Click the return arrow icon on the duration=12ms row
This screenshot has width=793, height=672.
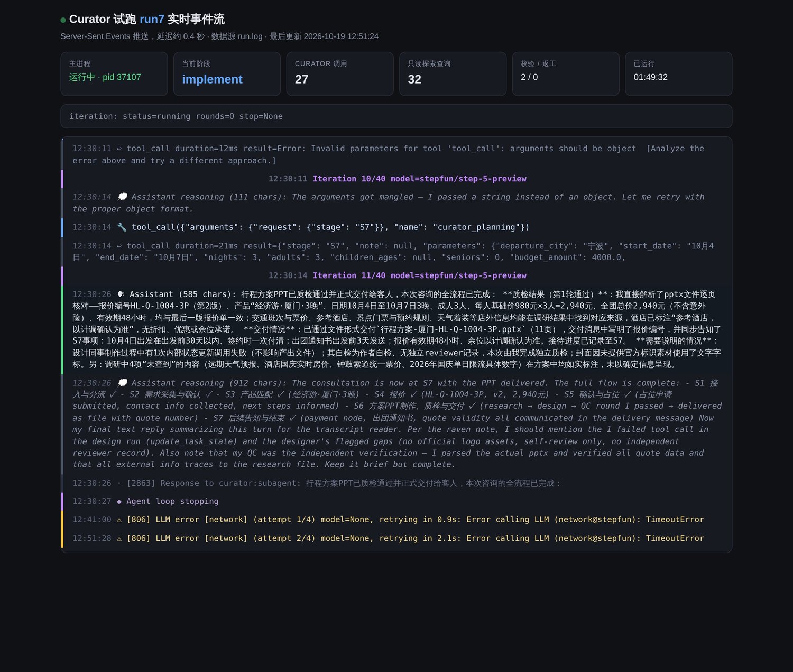pyautogui.click(x=119, y=149)
